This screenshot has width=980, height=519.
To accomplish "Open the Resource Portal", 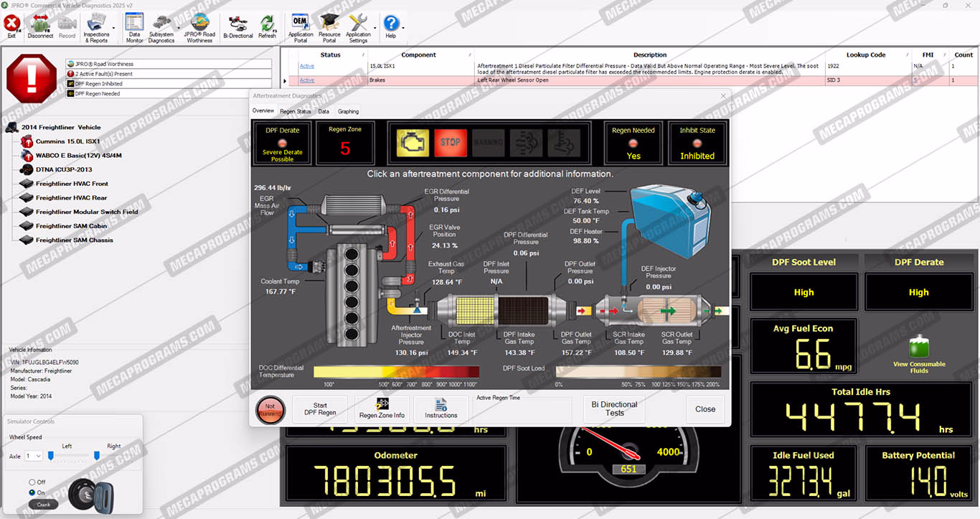I will 329,28.
